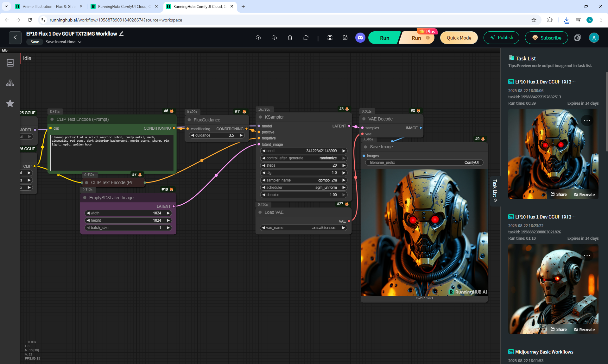Click the Discord icon in toolbar
The image size is (608, 364).
(x=360, y=38)
